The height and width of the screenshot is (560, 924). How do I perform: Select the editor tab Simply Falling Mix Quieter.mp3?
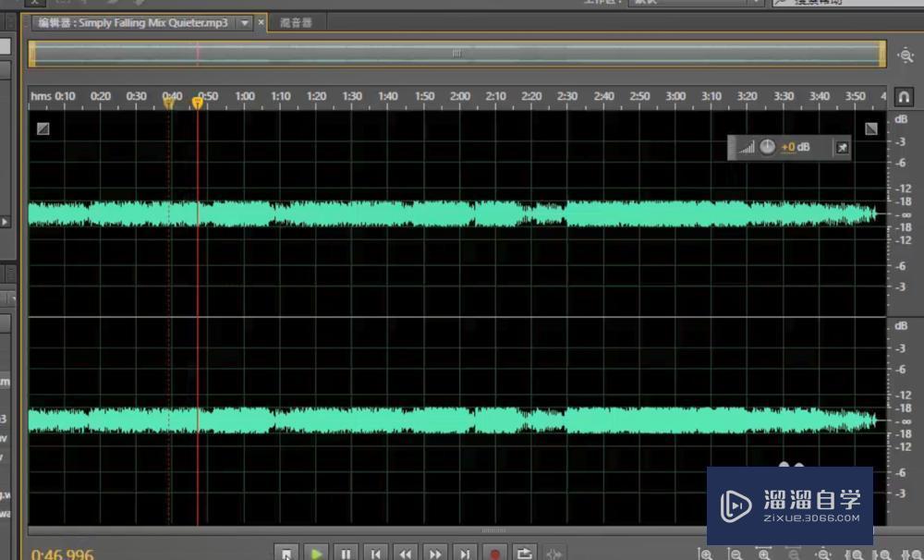(133, 23)
